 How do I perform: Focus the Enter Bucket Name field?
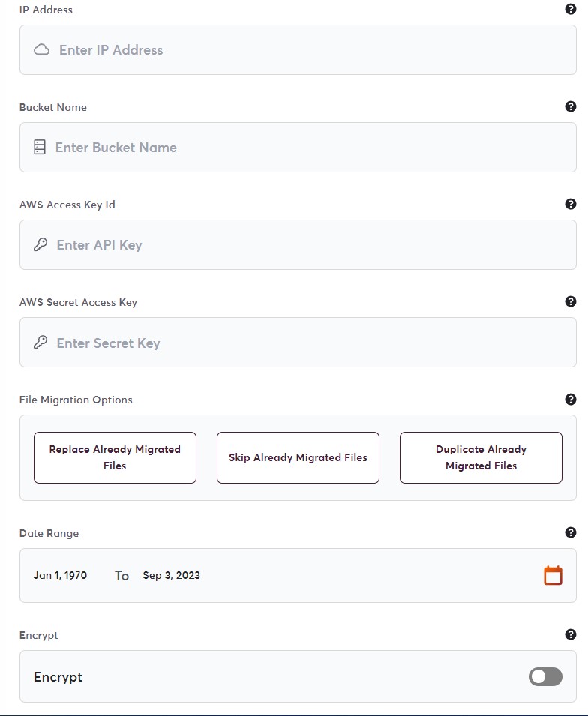point(300,148)
